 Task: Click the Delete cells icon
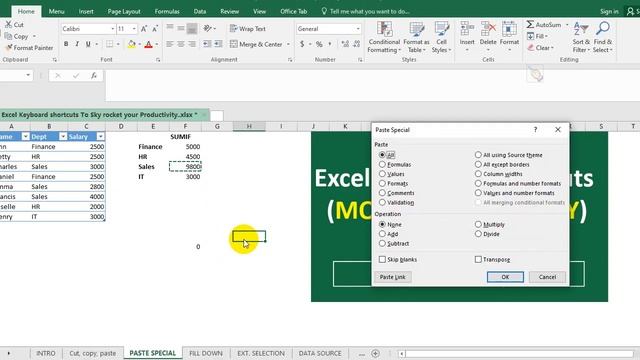tap(488, 30)
